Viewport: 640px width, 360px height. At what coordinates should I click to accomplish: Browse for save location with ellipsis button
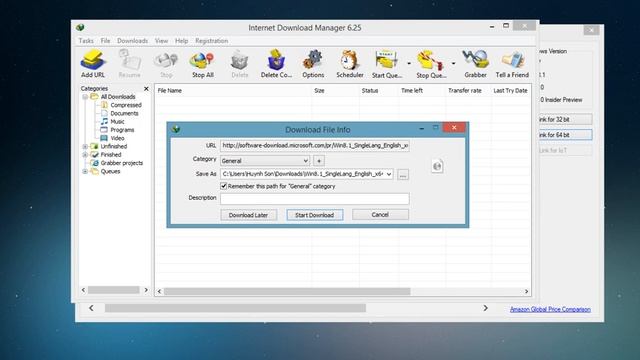point(403,175)
